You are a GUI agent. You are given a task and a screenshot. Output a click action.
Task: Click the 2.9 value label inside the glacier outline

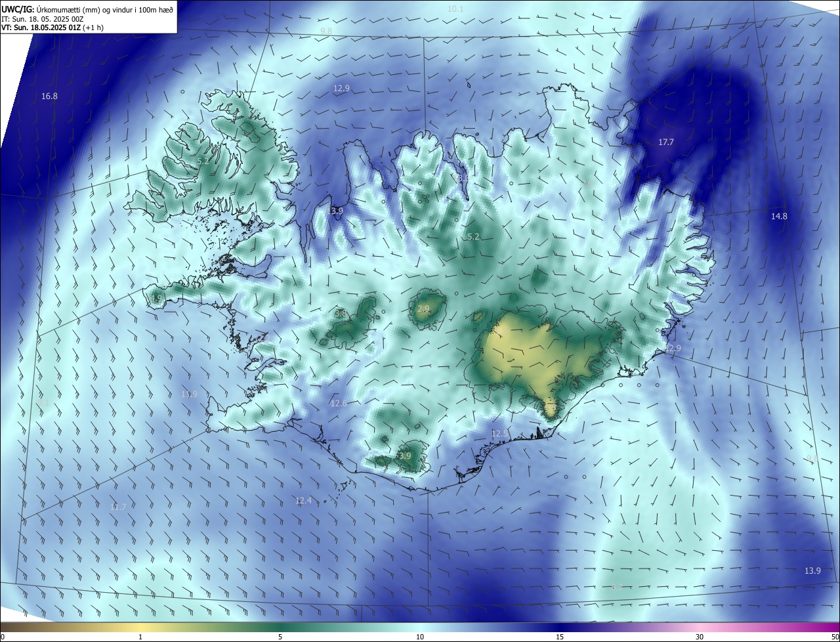(x=423, y=309)
